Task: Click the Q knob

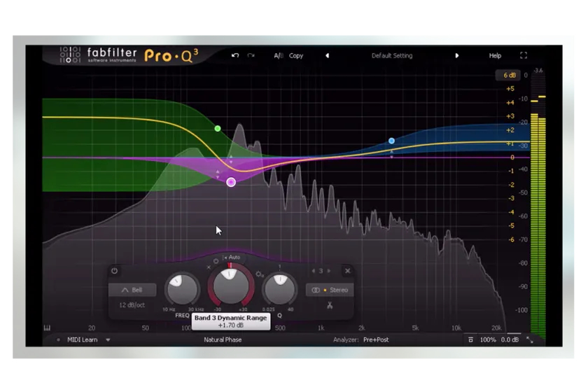Action: point(280,289)
